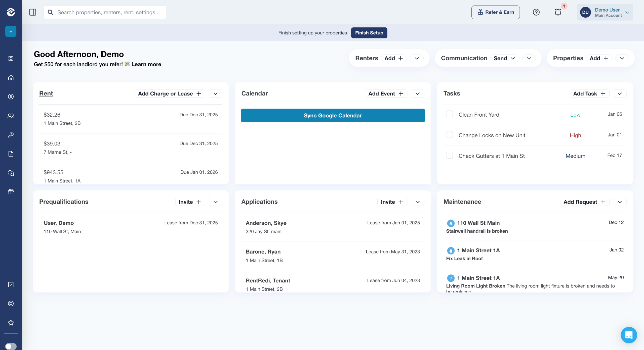Viewport: 644px width, 350px height.
Task: Check the Clean Front Yard task
Action: 449,114
